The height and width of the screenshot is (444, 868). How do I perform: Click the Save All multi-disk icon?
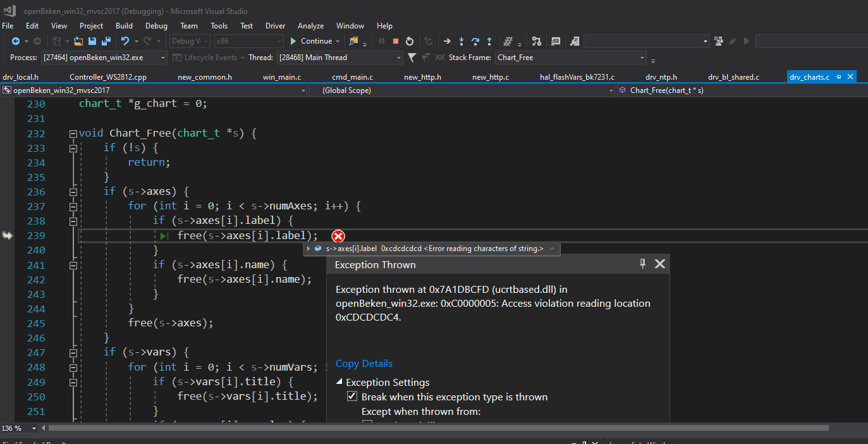(x=106, y=41)
